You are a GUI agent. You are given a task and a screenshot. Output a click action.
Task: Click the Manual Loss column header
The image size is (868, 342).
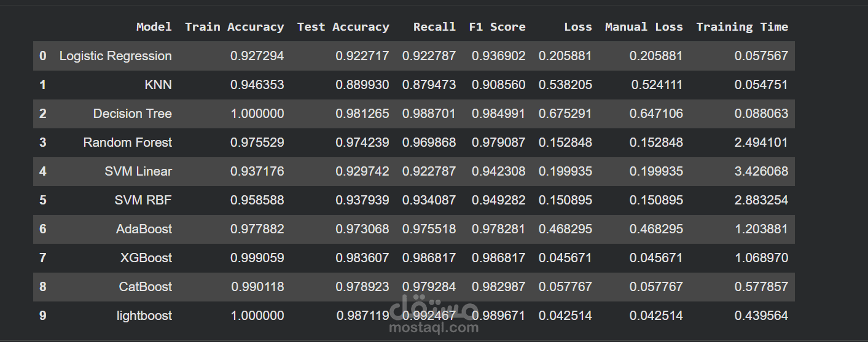[644, 27]
